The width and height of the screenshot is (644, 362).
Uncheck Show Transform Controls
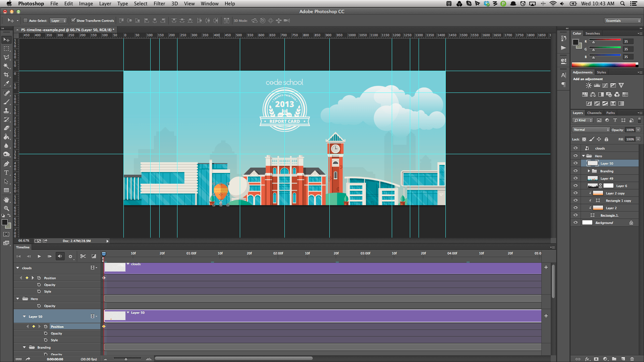pyautogui.click(x=73, y=20)
